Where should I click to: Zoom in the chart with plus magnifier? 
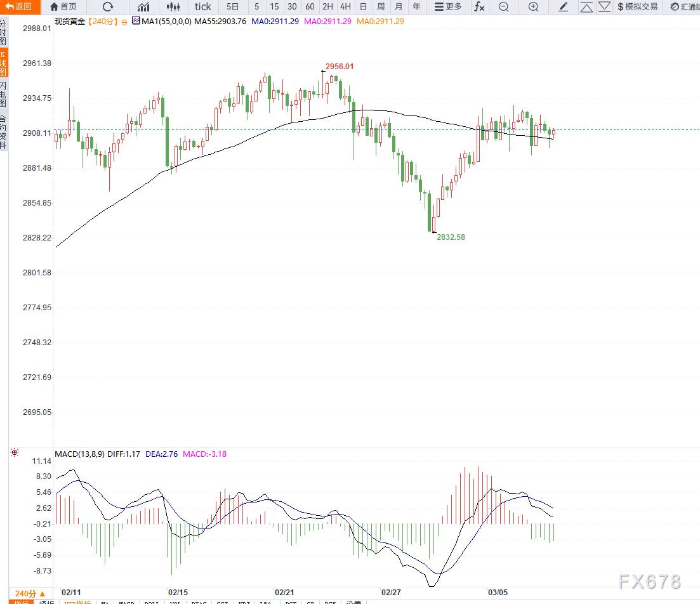tap(534, 7)
